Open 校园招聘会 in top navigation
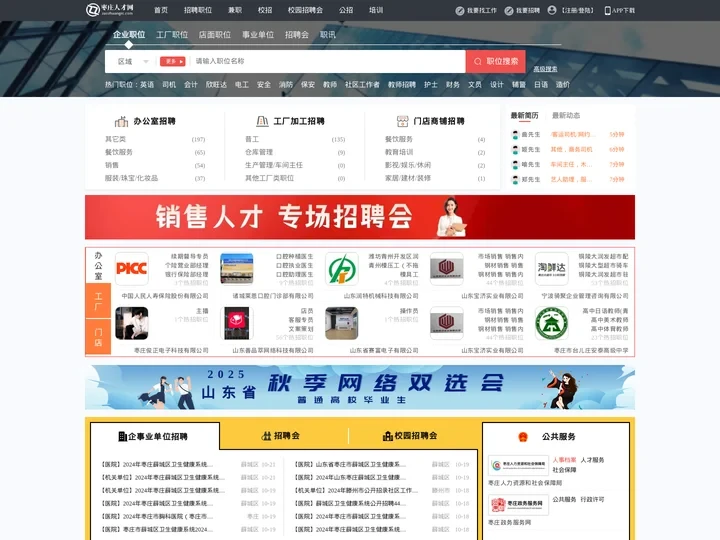Viewport: 720px width, 540px height. click(x=305, y=10)
